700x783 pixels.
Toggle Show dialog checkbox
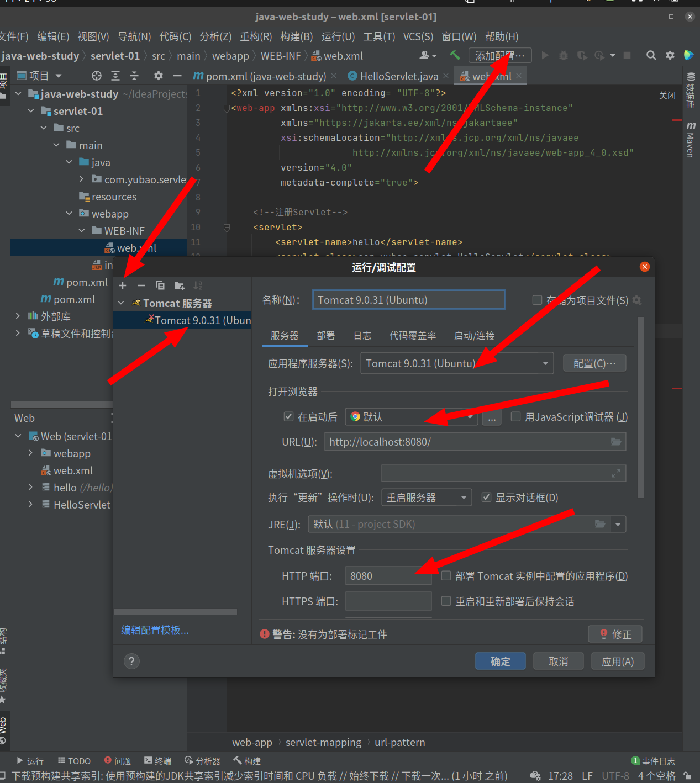(486, 497)
